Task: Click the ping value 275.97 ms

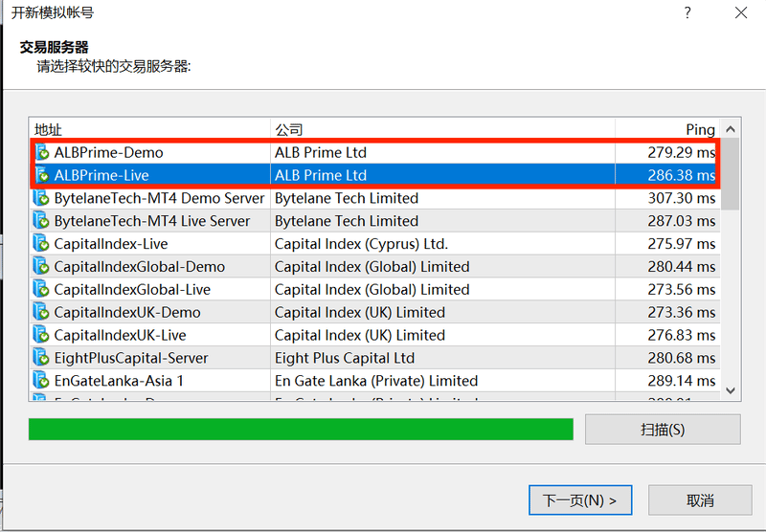Action: tap(682, 244)
